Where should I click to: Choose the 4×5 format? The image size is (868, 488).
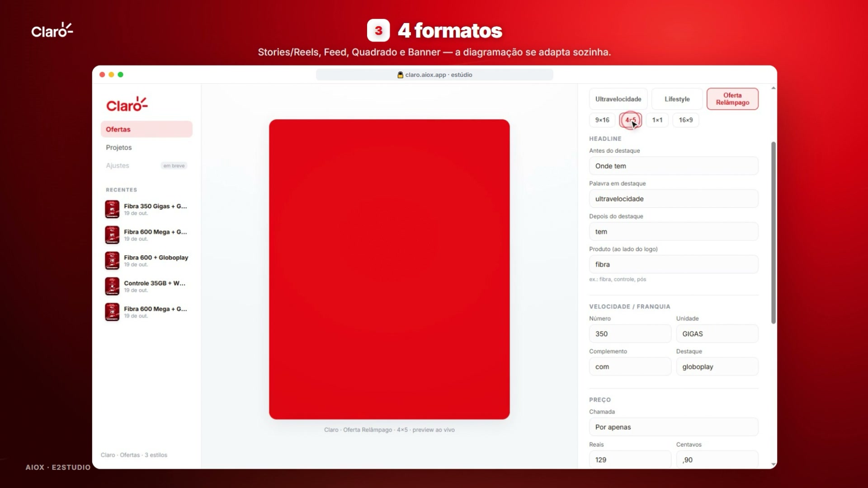click(x=630, y=120)
